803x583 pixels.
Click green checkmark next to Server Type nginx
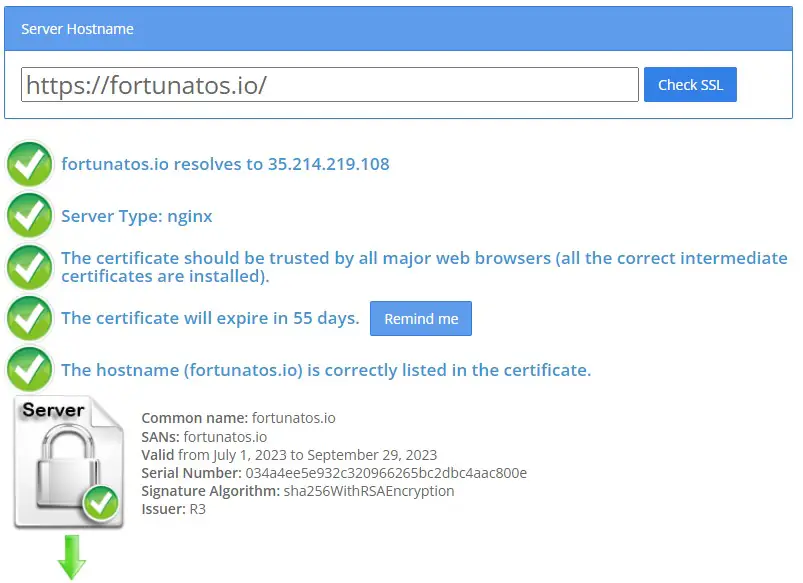[29, 216]
